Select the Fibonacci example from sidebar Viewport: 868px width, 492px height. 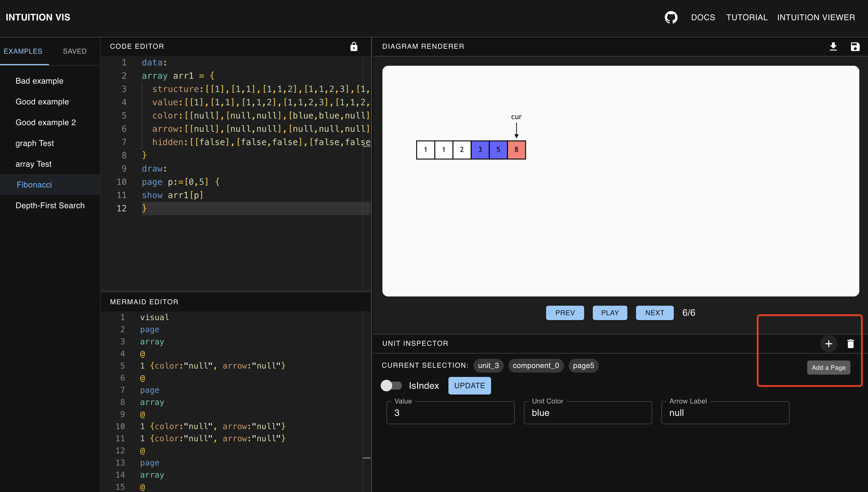click(x=34, y=184)
